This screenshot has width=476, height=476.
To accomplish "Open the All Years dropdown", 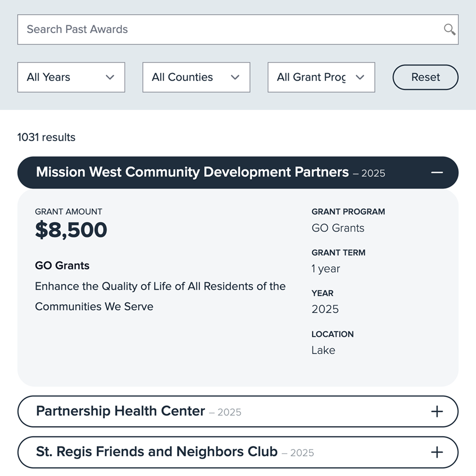I will 71,77.
